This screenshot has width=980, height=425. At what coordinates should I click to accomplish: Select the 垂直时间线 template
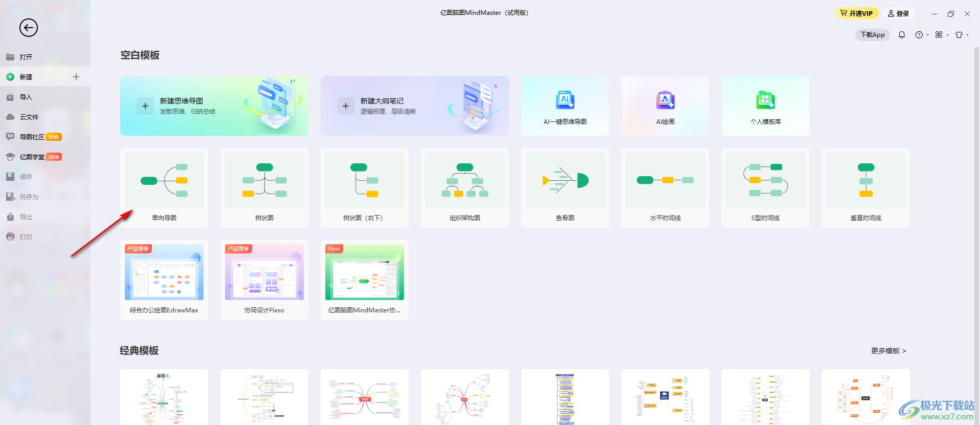[866, 188]
